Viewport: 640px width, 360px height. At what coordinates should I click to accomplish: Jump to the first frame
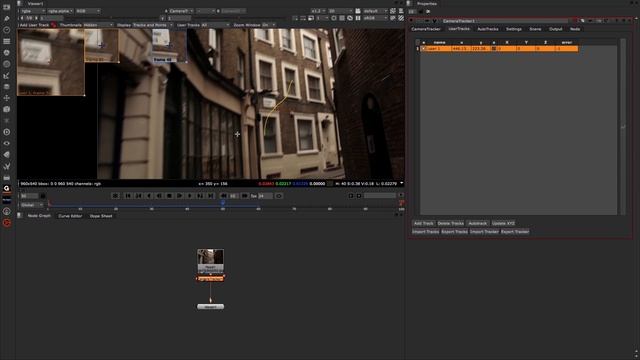128,196
